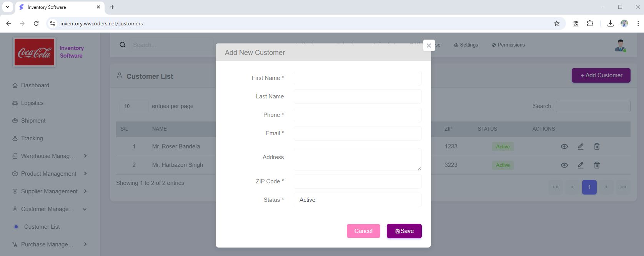Open the Status dropdown in the form
This screenshot has height=256, width=644.
[x=358, y=200]
